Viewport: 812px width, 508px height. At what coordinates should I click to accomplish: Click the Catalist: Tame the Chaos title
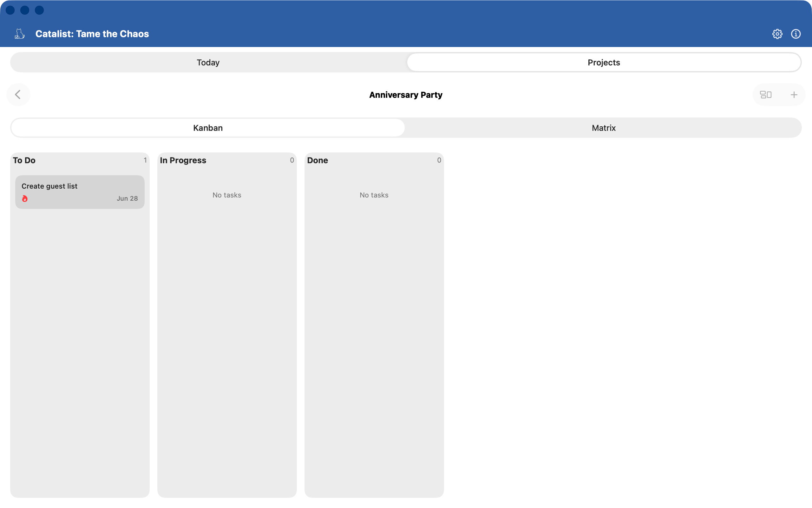[92, 34]
